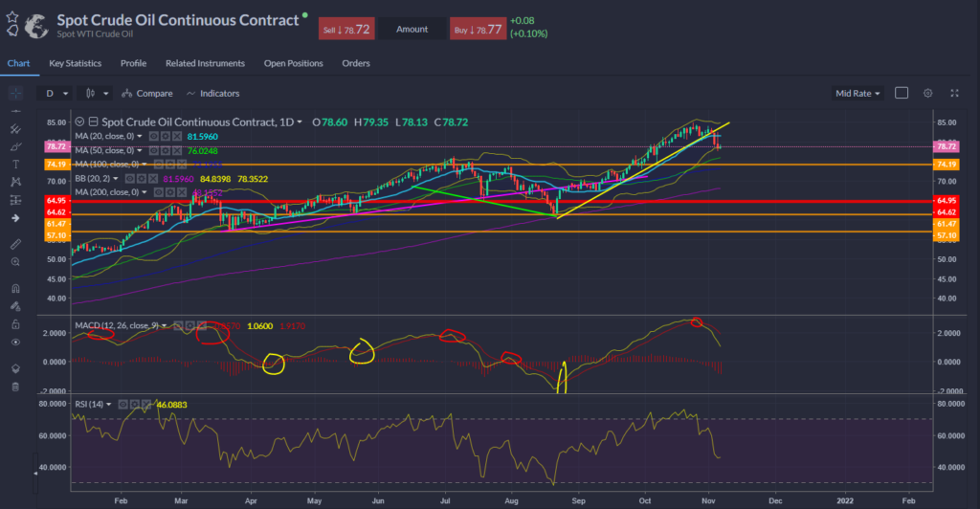Image resolution: width=980 pixels, height=509 pixels.
Task: Toggle the chart layout square checkbox
Action: [901, 93]
